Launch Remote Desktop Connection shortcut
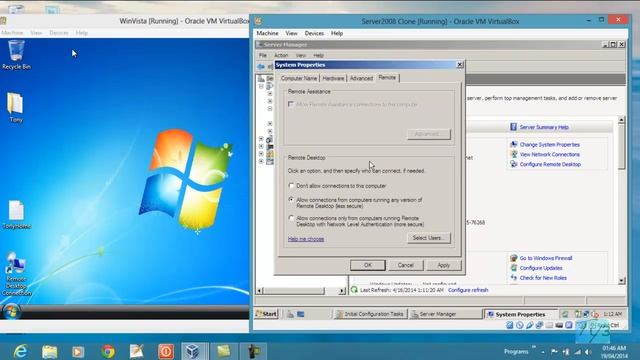 pos(16,273)
